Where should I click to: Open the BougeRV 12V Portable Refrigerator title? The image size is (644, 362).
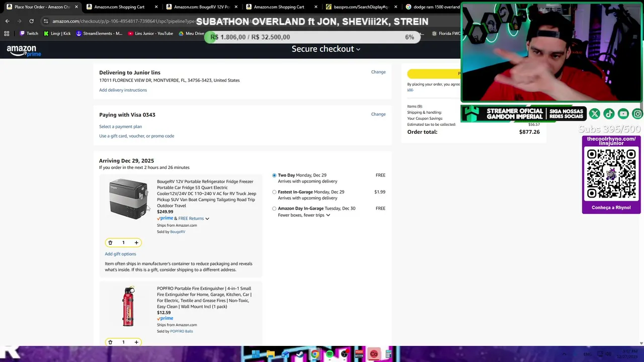[x=206, y=194]
